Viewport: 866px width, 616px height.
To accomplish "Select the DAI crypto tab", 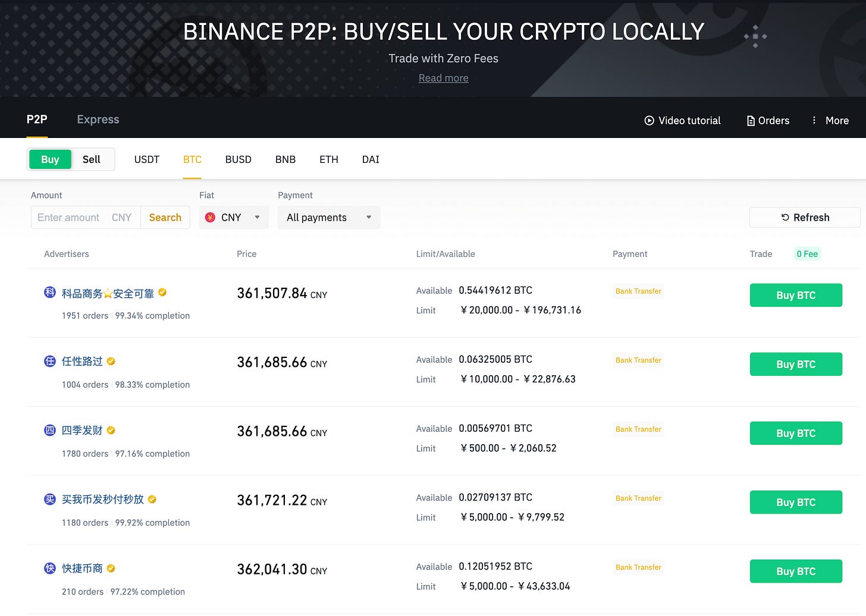I will point(371,159).
